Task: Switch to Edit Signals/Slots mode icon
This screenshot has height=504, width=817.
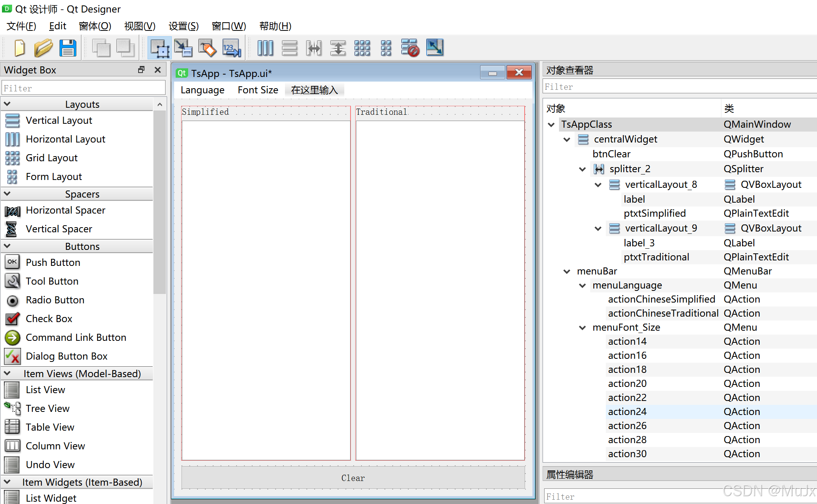Action: pos(183,48)
